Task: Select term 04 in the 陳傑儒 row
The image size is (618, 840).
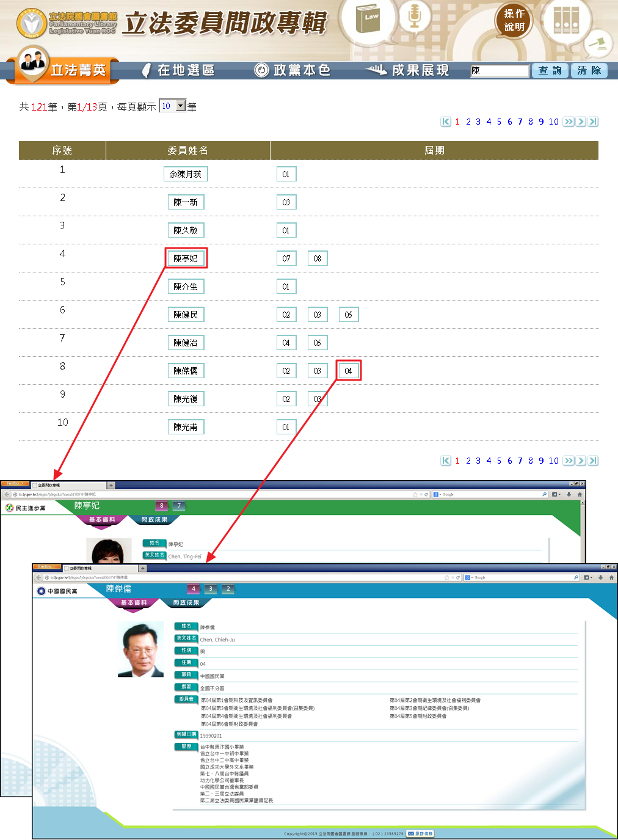Action: click(348, 371)
